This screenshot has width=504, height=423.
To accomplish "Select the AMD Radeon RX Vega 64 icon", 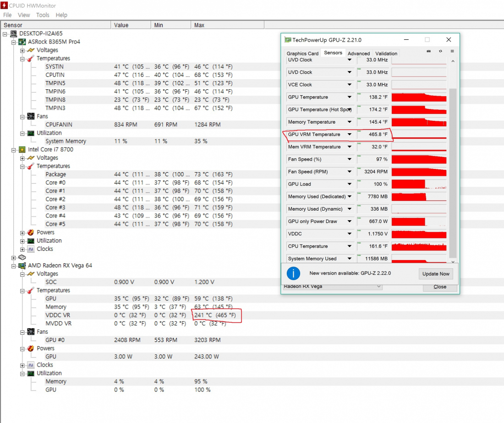I will point(22,266).
